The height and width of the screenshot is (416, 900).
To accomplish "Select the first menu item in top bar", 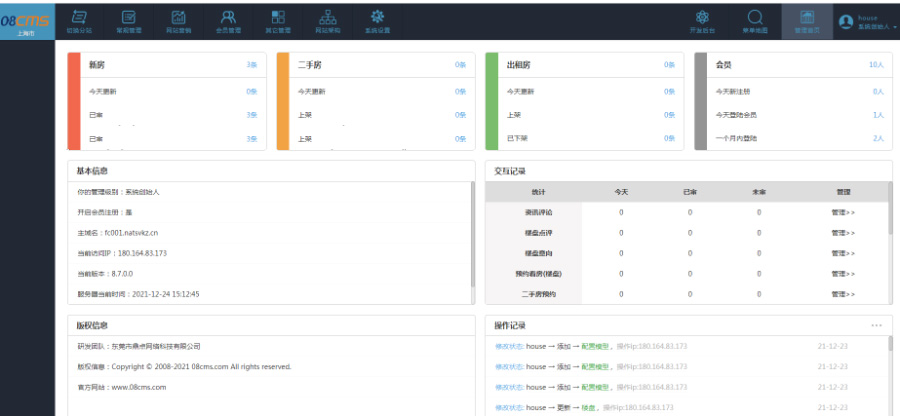I will click(x=78, y=20).
